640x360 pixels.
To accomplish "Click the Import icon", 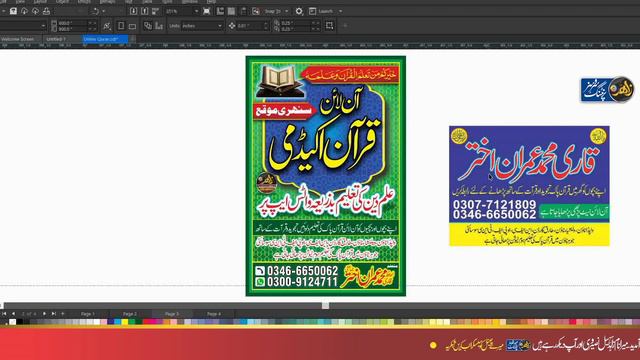I will tap(133, 11).
